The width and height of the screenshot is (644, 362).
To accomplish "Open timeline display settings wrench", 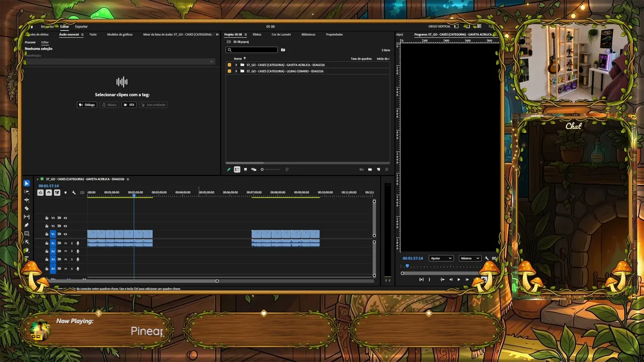I will pos(73,193).
